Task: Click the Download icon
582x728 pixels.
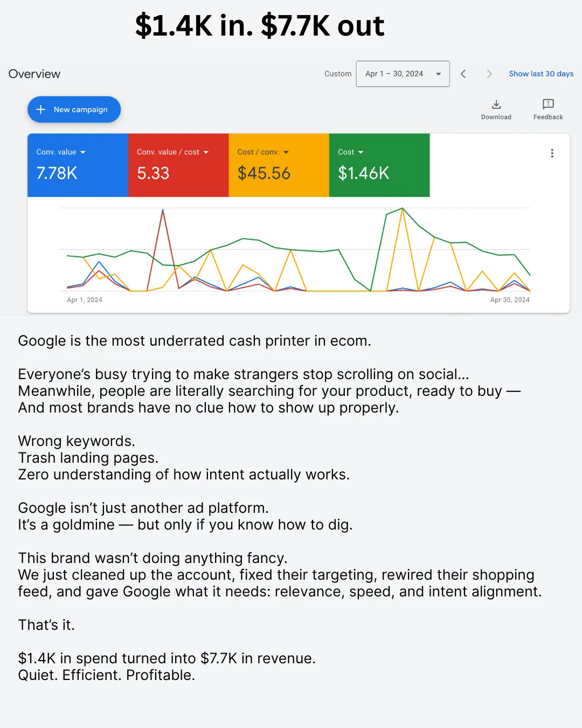Action: (496, 104)
